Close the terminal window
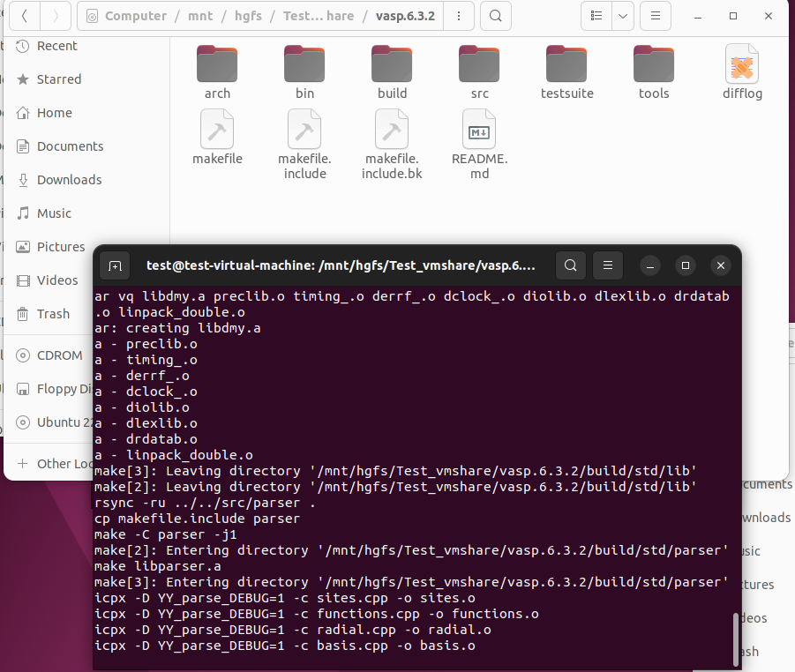This screenshot has width=795, height=672. [x=721, y=265]
